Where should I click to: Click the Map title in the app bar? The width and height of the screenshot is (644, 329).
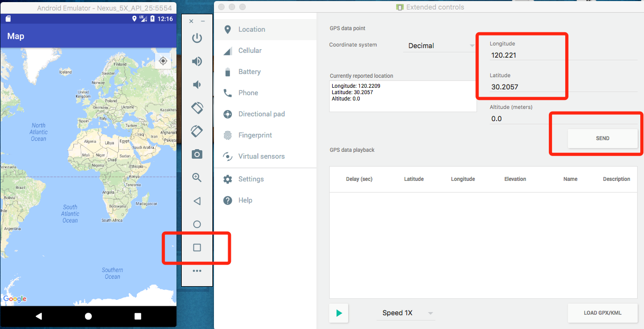16,36
